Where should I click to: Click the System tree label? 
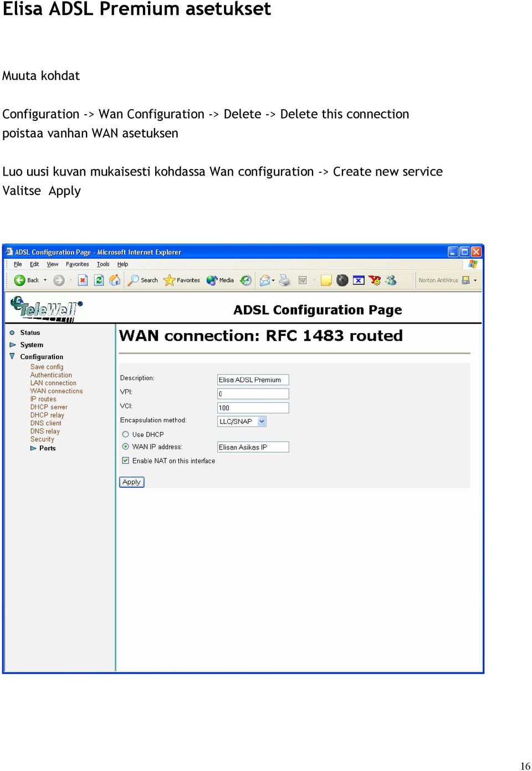point(32,345)
